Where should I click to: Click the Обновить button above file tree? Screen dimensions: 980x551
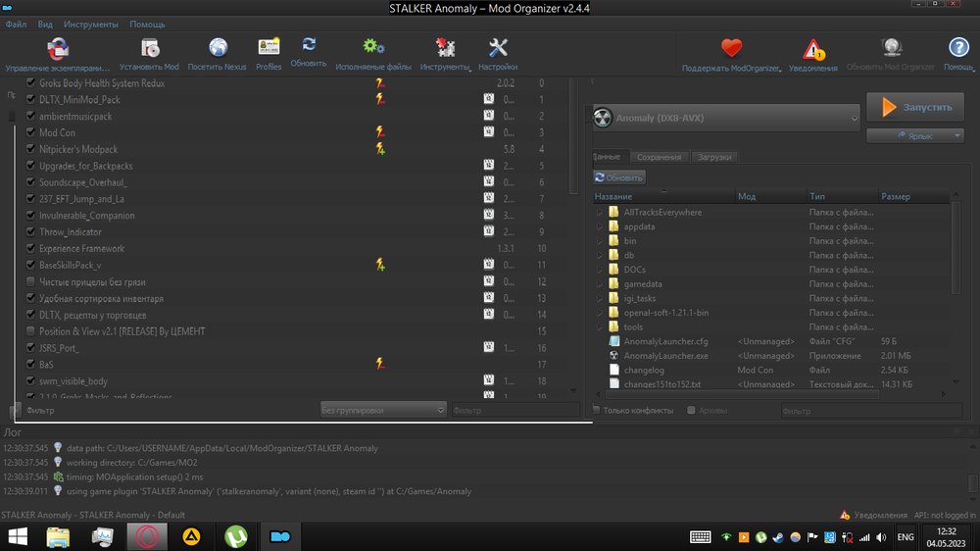619,177
